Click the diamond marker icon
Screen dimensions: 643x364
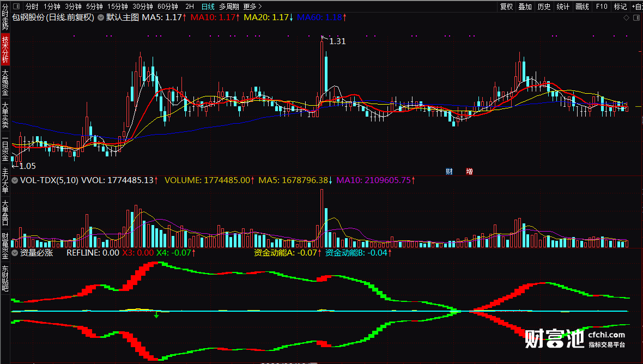[x=626, y=17]
